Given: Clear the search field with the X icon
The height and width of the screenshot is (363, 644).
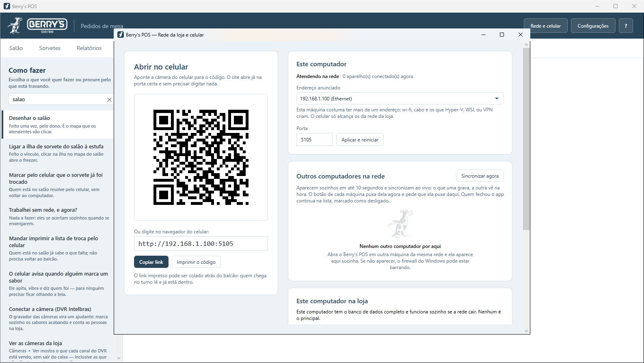Looking at the screenshot, I should click(x=109, y=100).
